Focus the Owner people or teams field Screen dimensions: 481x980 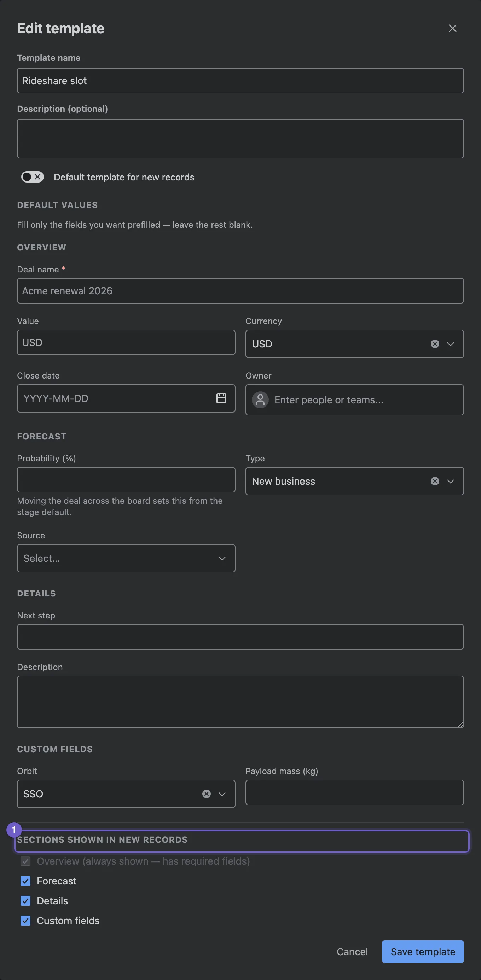(354, 400)
